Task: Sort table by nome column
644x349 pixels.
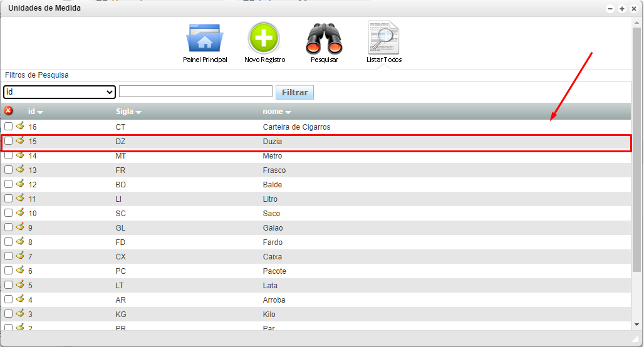Action: [x=277, y=112]
